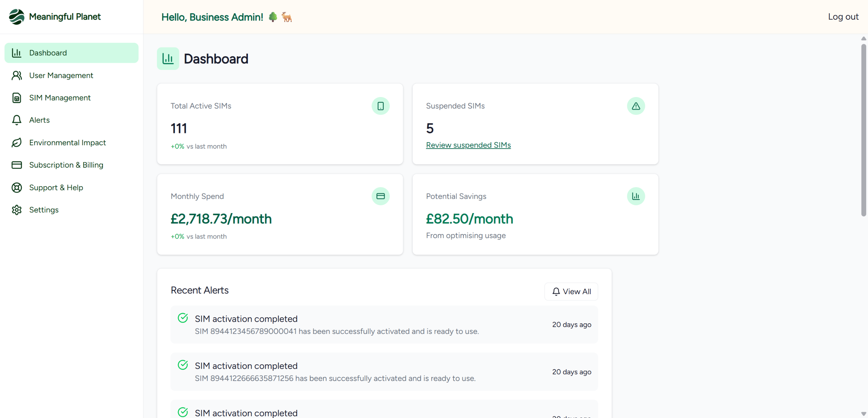The width and height of the screenshot is (868, 418).
Task: Click the Potential Savings chart icon
Action: (x=636, y=196)
